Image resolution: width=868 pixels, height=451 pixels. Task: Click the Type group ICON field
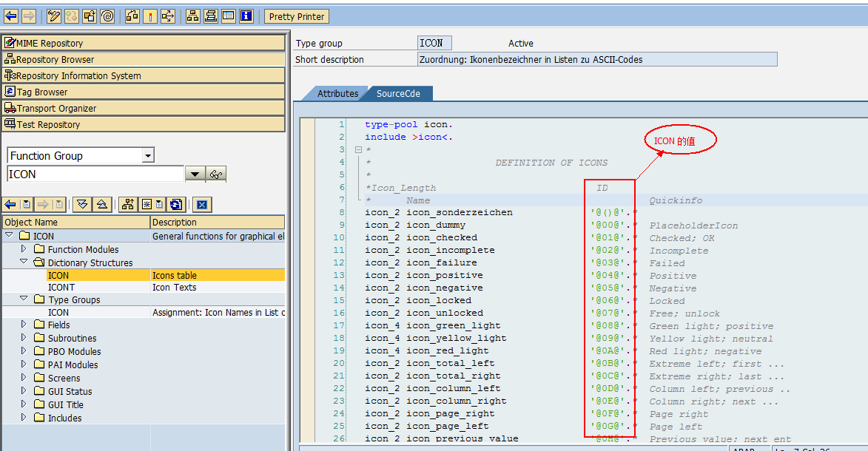click(434, 43)
